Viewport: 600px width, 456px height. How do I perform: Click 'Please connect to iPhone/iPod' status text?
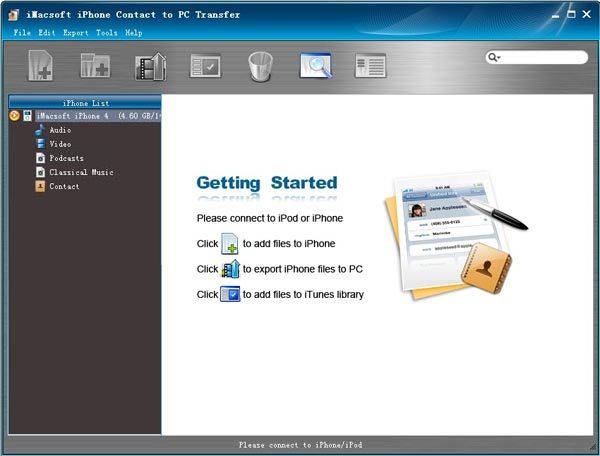tap(300, 445)
